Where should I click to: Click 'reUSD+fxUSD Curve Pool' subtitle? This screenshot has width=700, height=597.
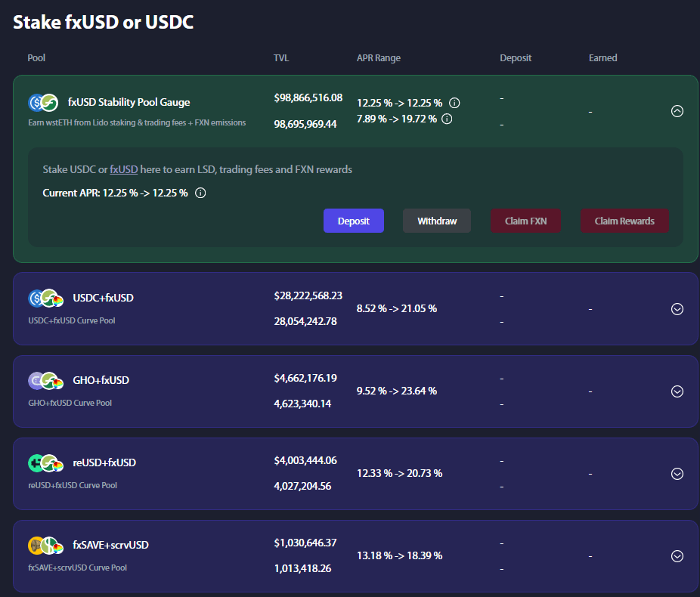[x=73, y=485]
